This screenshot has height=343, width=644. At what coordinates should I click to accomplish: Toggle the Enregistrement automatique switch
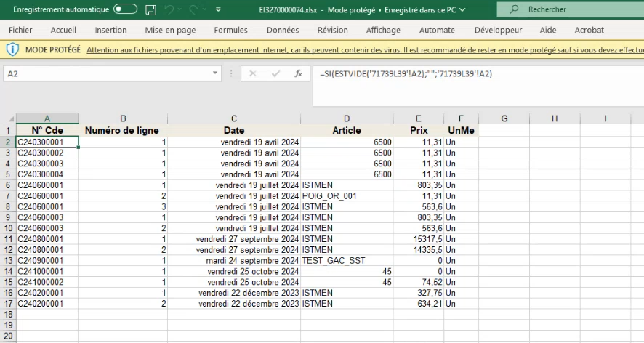coord(126,9)
